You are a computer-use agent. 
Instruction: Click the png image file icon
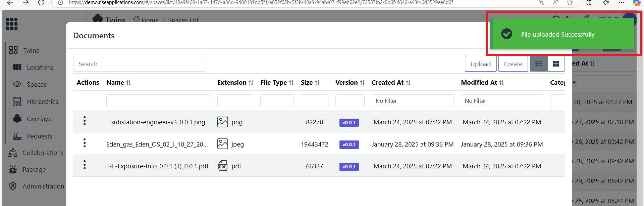click(x=222, y=122)
